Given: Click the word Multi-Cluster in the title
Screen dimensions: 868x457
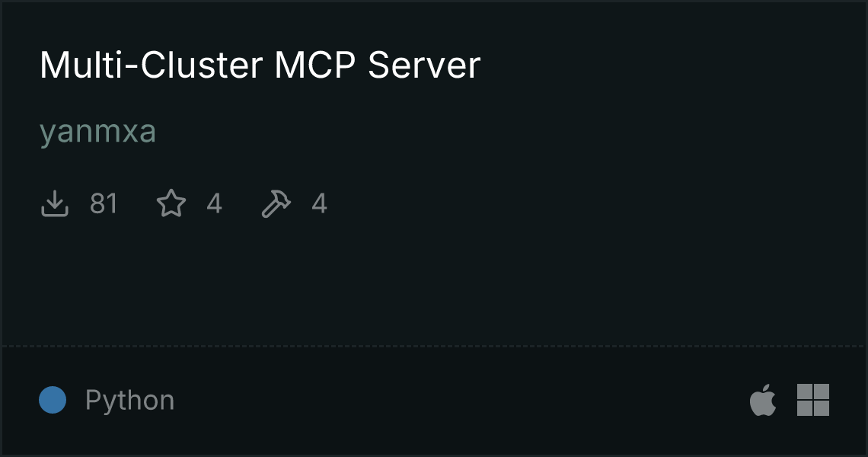Looking at the screenshot, I should tap(151, 65).
